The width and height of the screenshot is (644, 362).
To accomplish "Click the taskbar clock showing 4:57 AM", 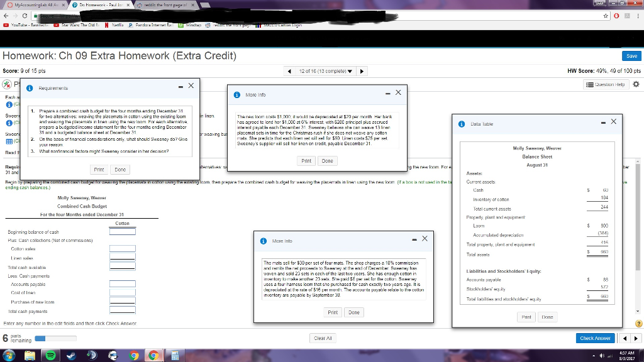I will [627, 356].
